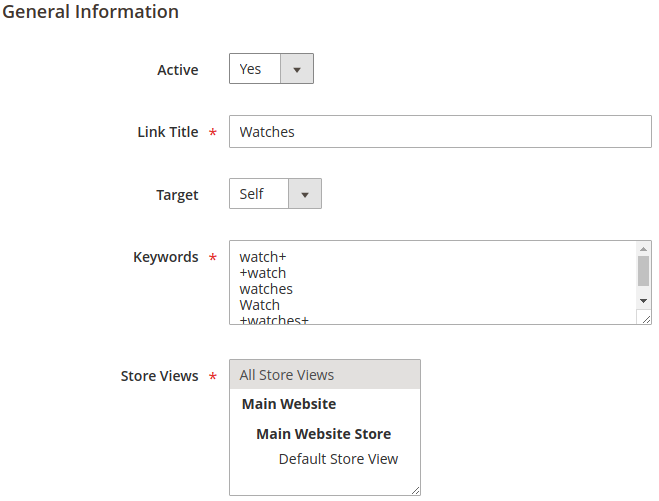Open the Active dropdown showing Yes
Viewport: 659px width, 501px height.
coord(256,69)
